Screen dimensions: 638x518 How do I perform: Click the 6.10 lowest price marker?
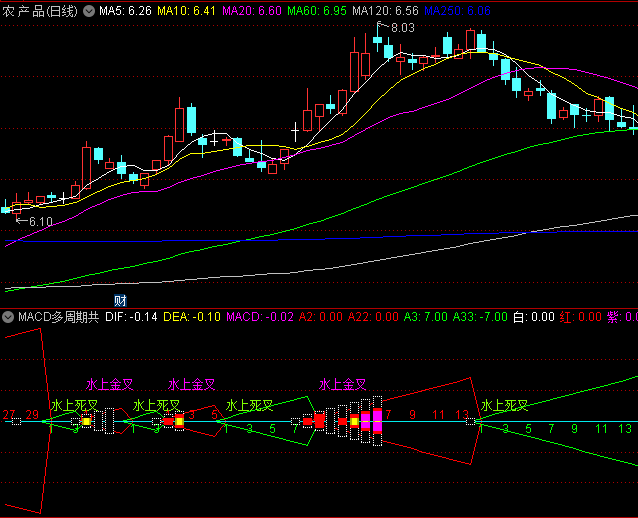click(x=40, y=221)
